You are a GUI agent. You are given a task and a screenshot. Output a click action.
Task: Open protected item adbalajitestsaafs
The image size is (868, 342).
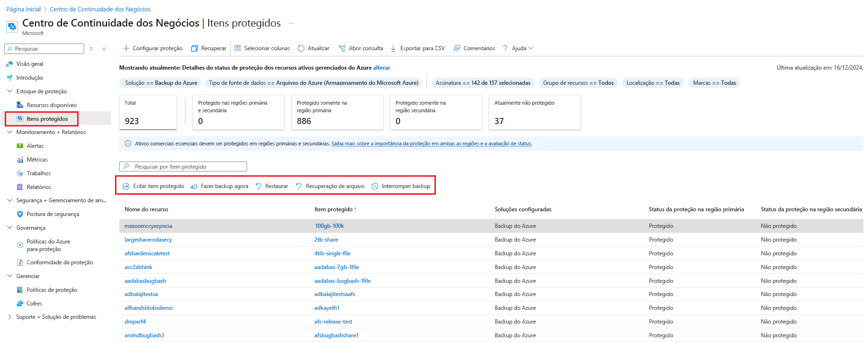(x=335, y=294)
